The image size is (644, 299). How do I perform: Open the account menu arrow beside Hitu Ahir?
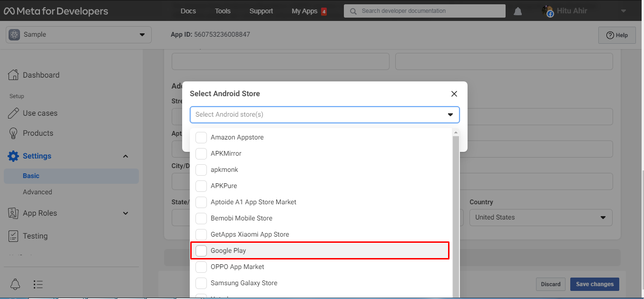click(624, 11)
